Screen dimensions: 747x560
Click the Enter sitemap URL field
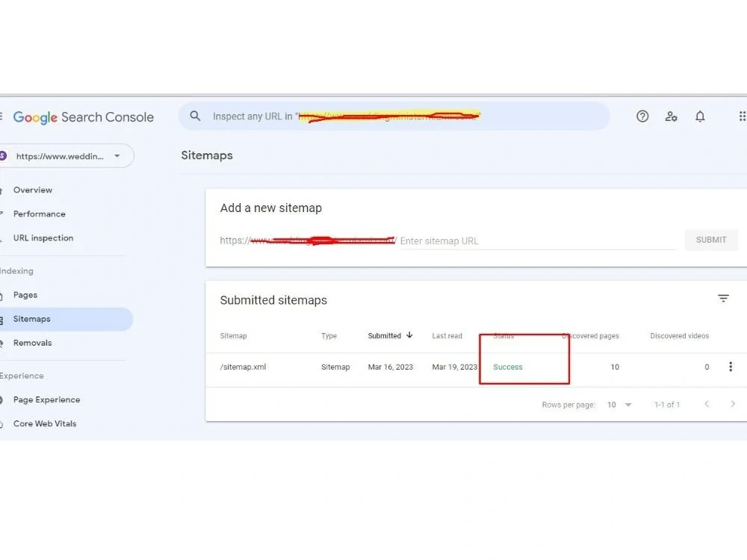(537, 241)
